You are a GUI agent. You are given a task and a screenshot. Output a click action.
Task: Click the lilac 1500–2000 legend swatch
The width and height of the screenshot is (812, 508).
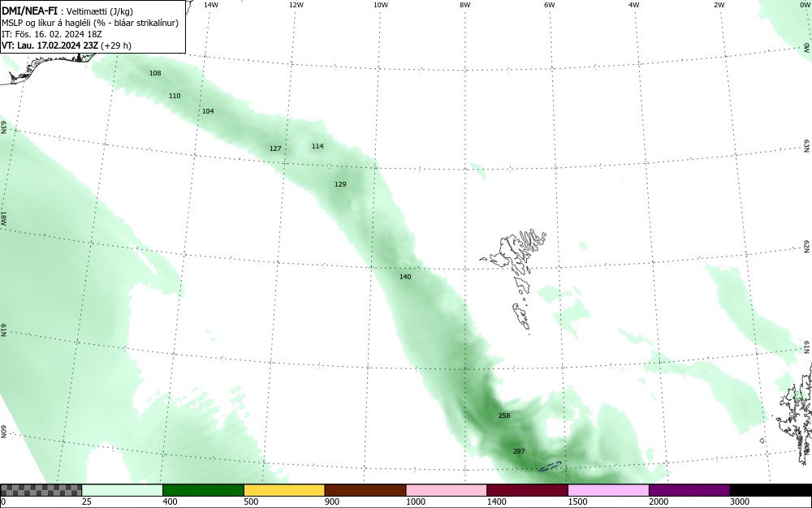(608, 490)
